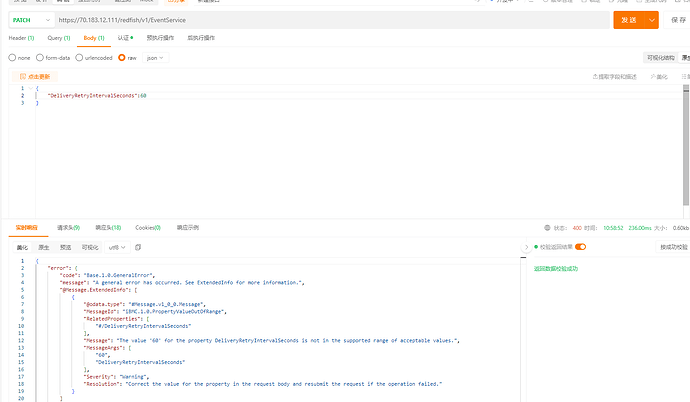
Task: Click the 0.60kb response size value
Action: click(681, 228)
